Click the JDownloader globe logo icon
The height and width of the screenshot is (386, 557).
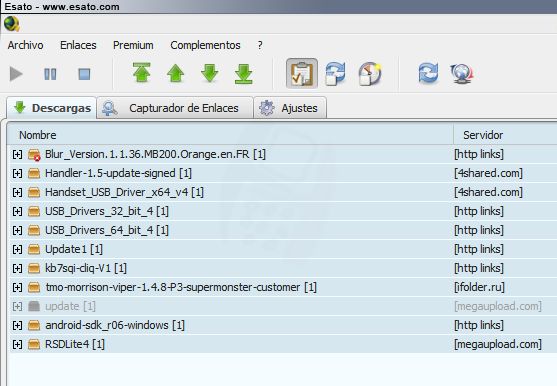click(x=12, y=24)
